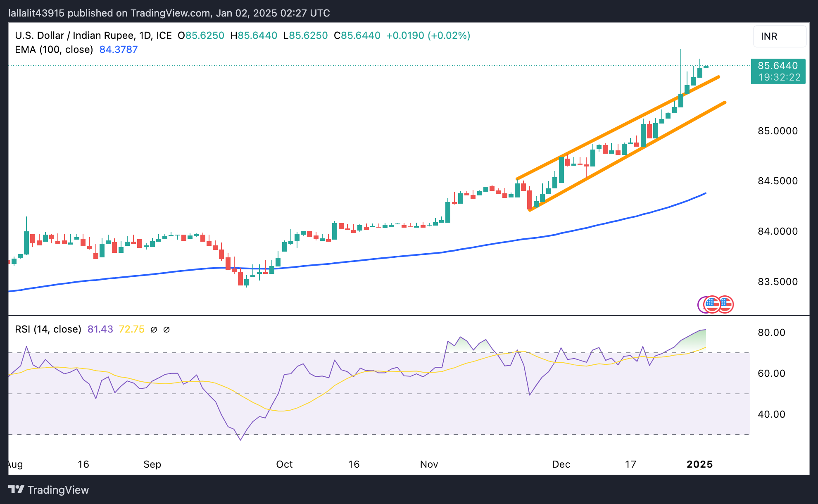Image resolution: width=818 pixels, height=504 pixels.
Task: Click the second RSI ∅ symbol
Action: click(166, 330)
